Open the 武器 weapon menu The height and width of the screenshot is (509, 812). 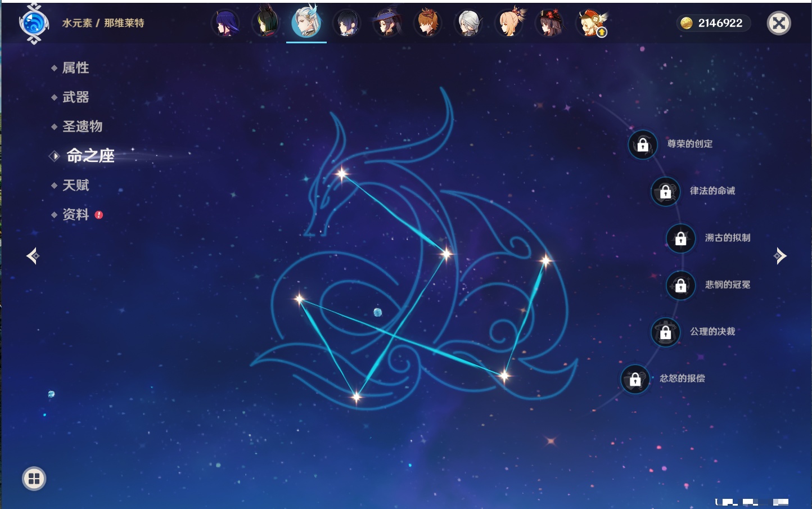(x=75, y=97)
